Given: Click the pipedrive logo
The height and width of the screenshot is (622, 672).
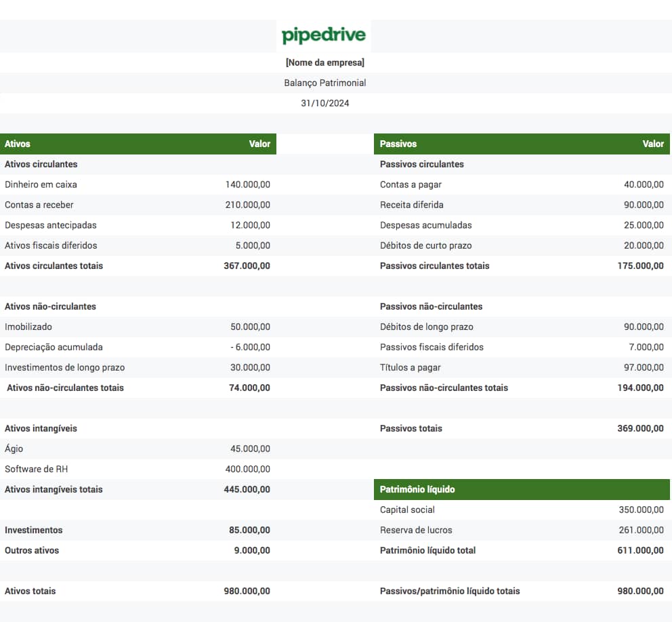Looking at the screenshot, I should [x=324, y=36].
